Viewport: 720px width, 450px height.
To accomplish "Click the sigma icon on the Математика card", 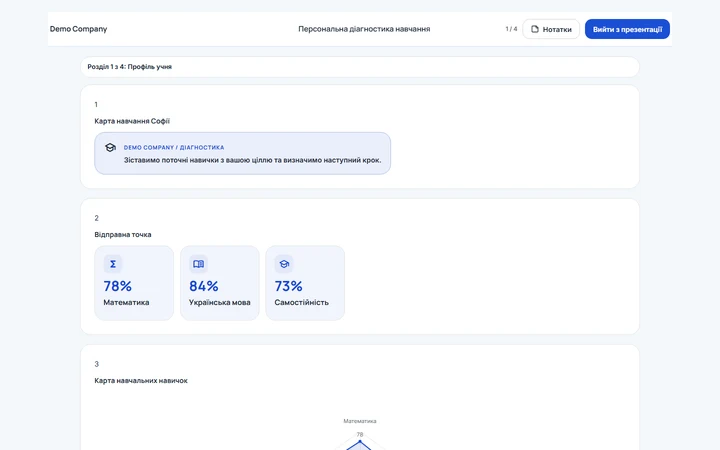I will (112, 264).
